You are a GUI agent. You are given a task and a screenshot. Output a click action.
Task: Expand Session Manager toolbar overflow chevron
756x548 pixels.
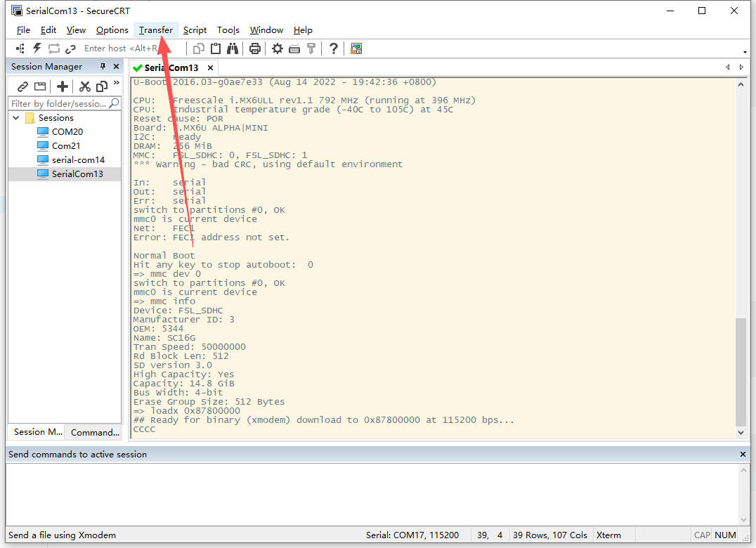(x=116, y=84)
